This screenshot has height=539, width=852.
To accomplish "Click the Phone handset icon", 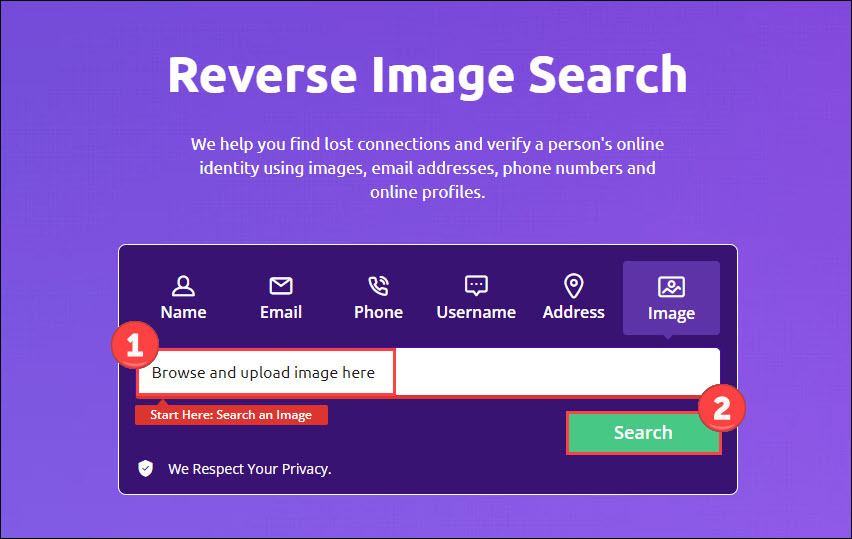I will click(x=378, y=286).
